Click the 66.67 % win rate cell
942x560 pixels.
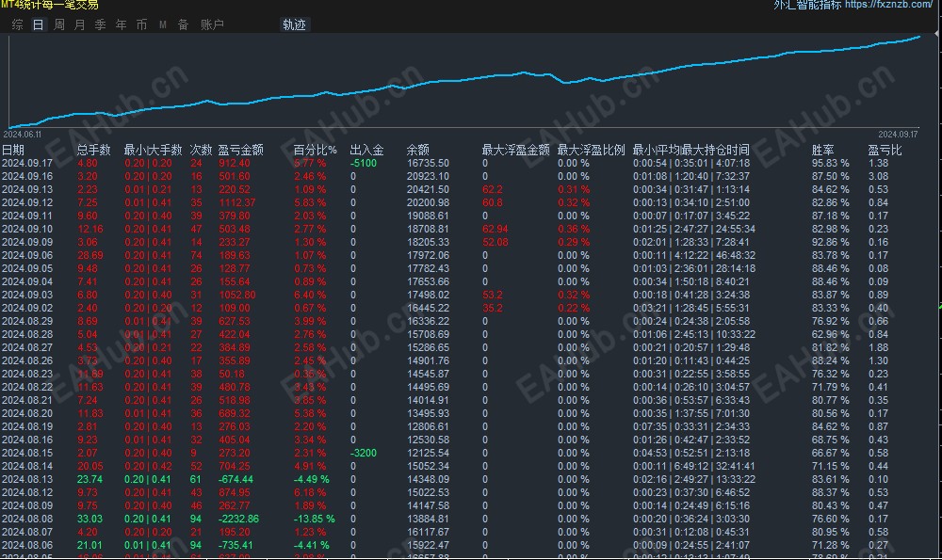[830, 453]
